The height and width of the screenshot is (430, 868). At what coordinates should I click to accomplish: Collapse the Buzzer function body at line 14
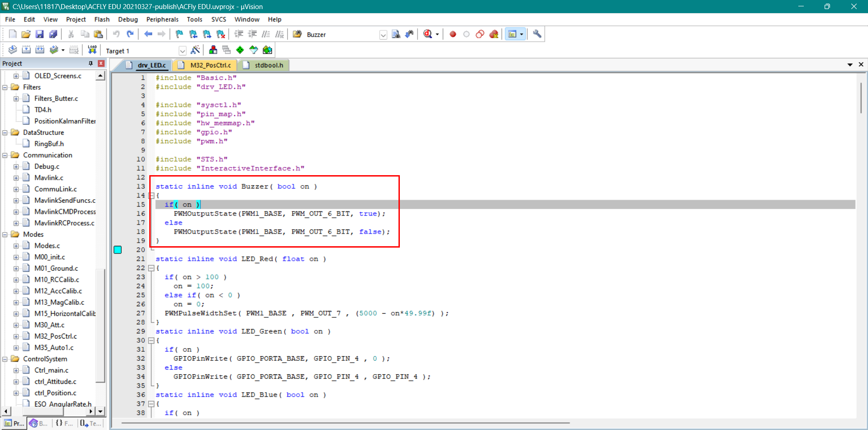pos(152,196)
